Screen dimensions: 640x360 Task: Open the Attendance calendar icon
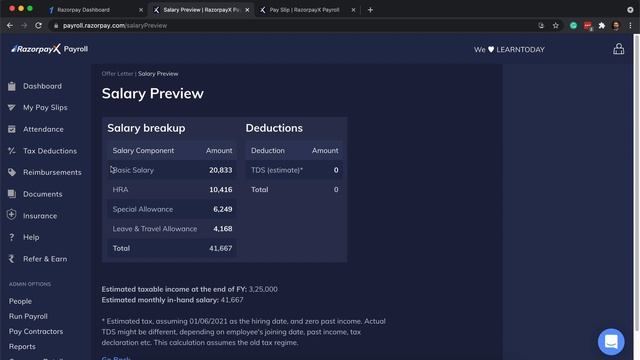coord(12,129)
